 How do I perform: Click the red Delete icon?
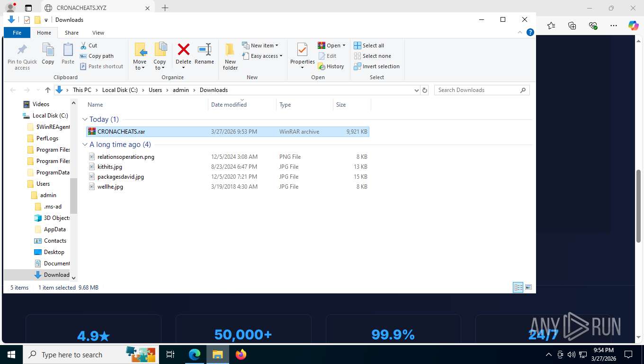[183, 49]
